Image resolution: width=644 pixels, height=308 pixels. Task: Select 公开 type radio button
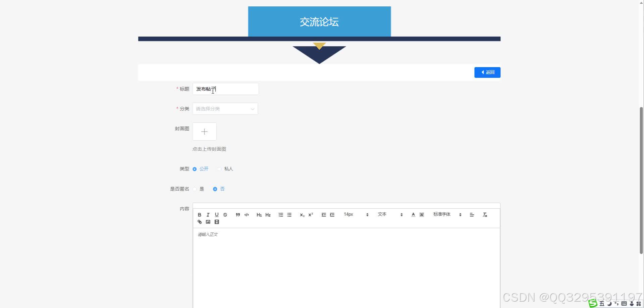pos(195,169)
